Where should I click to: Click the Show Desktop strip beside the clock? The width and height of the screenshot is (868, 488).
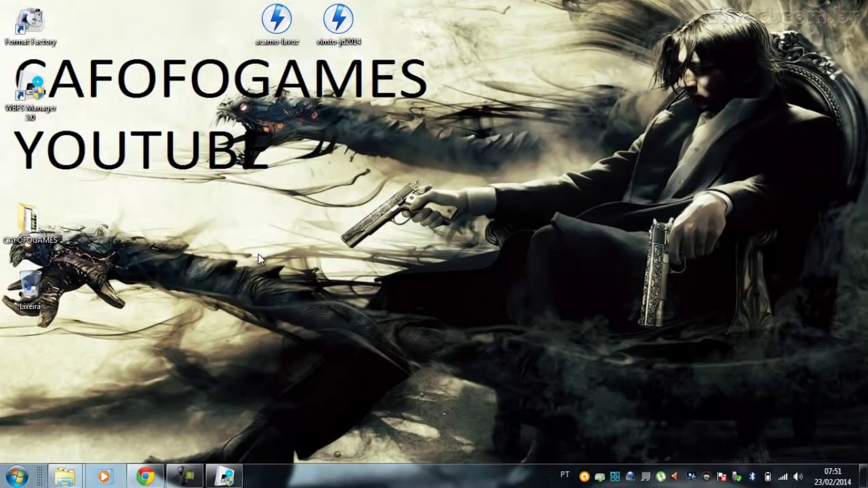pos(863,476)
